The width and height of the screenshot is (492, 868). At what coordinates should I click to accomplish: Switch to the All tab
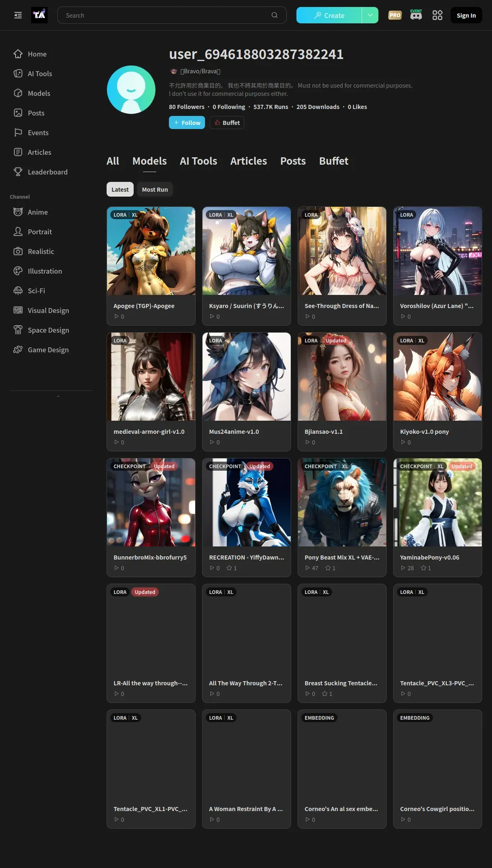[113, 161]
